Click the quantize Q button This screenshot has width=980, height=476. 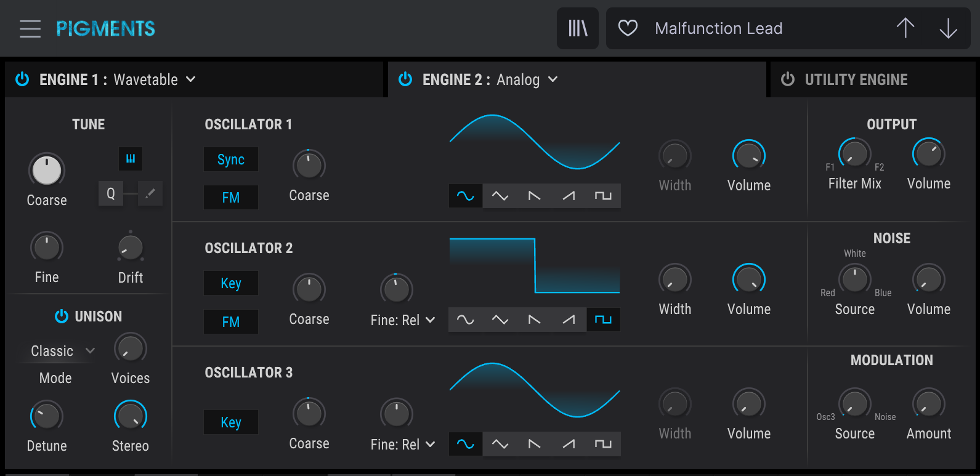[x=111, y=193]
